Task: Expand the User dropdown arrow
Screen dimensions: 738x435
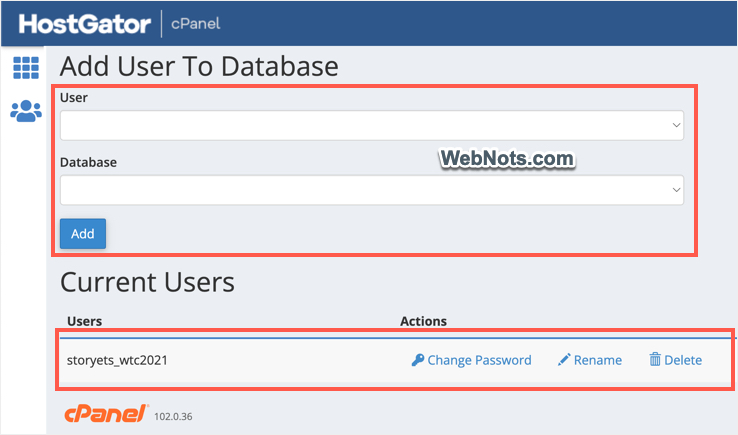Action: tap(677, 126)
